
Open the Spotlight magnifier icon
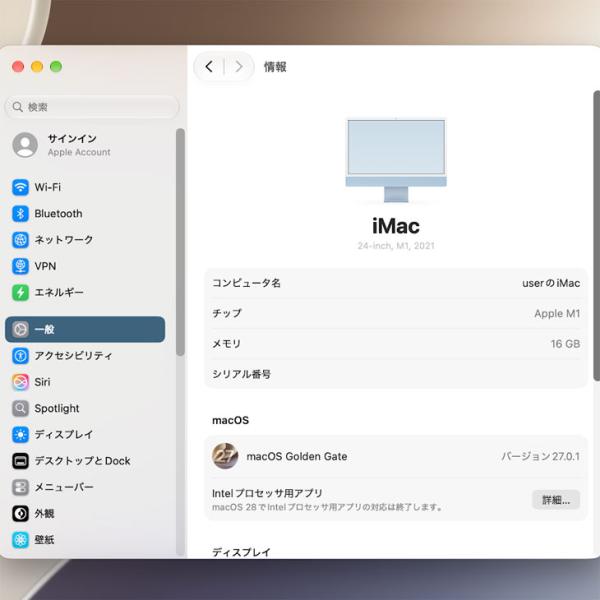(20, 408)
